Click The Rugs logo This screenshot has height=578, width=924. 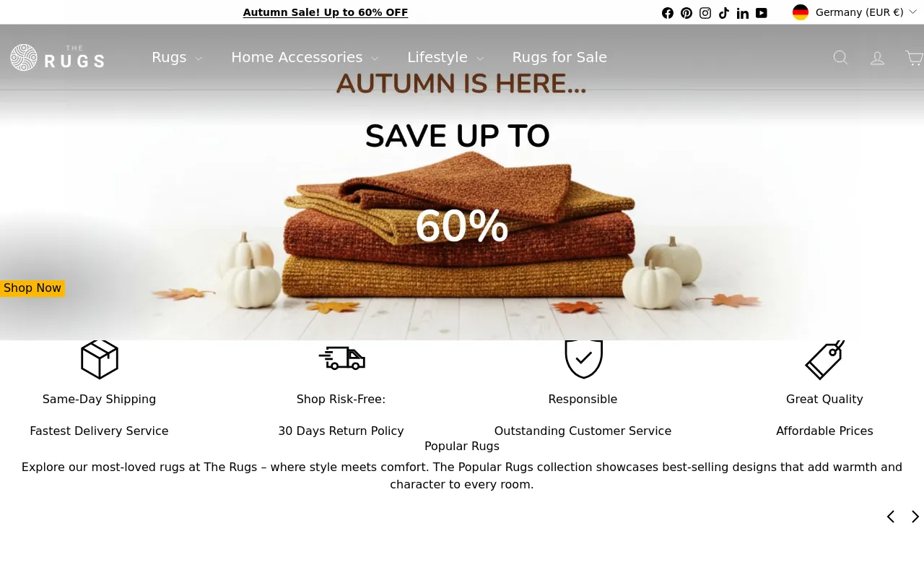click(x=57, y=57)
